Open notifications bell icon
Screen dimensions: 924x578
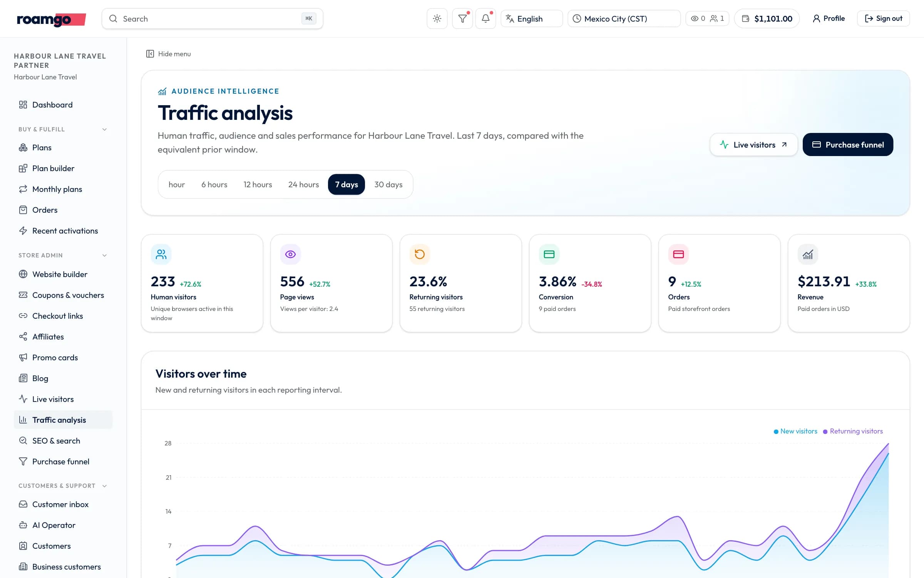pyautogui.click(x=485, y=18)
